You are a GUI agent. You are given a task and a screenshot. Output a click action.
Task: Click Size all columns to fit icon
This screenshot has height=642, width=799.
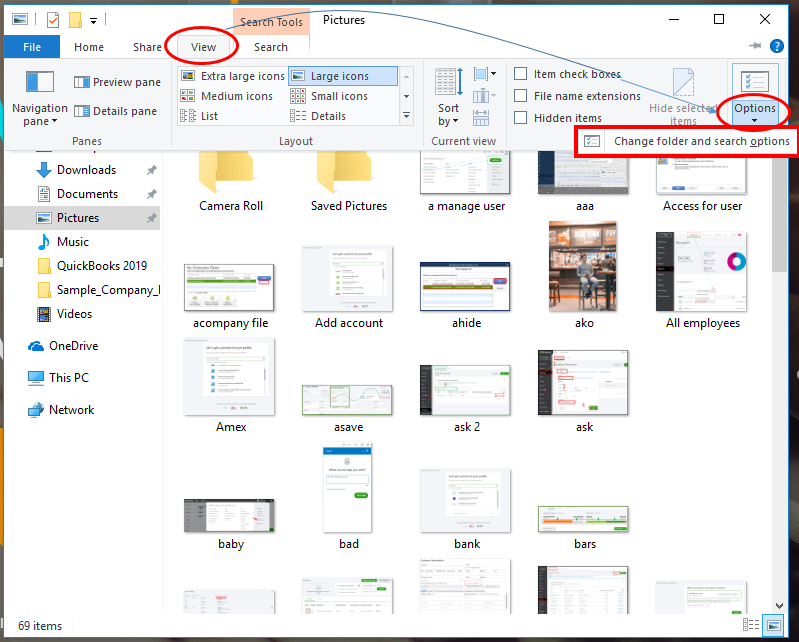pyautogui.click(x=481, y=117)
